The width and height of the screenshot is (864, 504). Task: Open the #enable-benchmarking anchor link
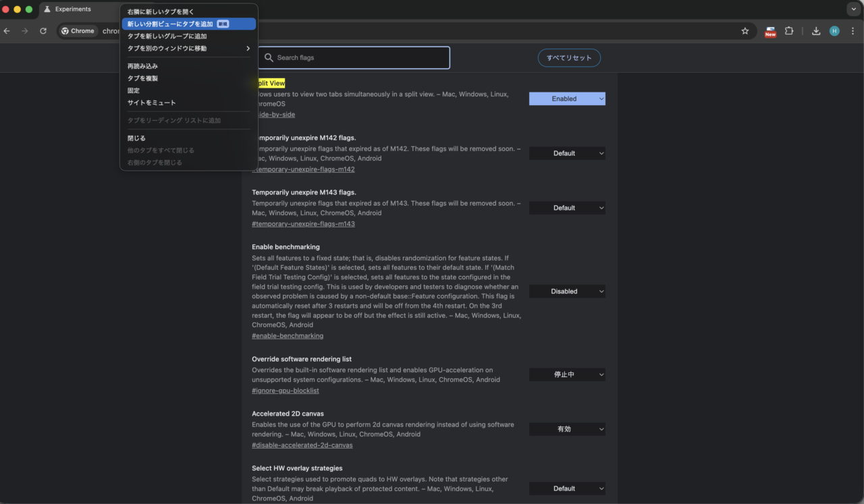[288, 336]
